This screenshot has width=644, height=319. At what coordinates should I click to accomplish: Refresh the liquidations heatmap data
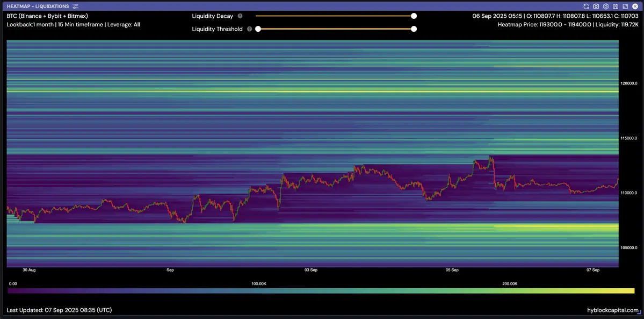point(586,6)
